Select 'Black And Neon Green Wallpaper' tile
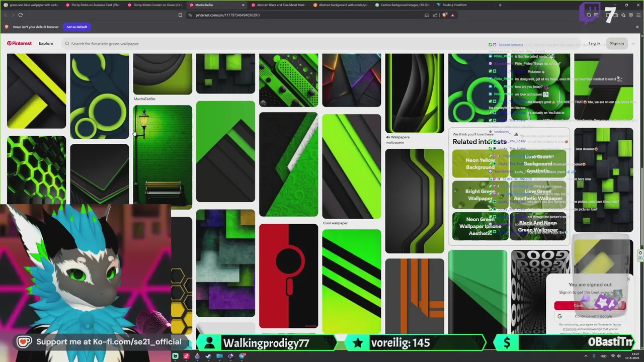The height and width of the screenshot is (362, 644). [538, 226]
